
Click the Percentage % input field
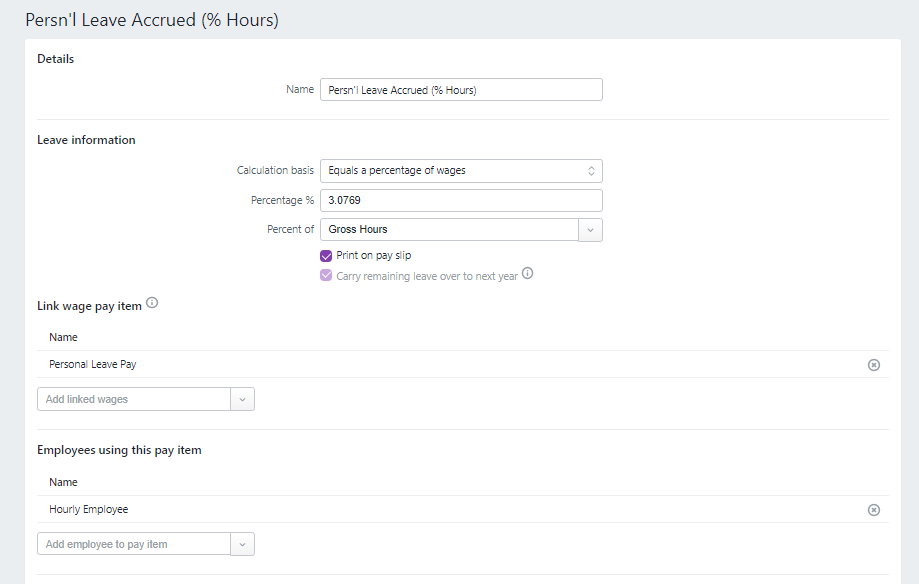pos(461,201)
